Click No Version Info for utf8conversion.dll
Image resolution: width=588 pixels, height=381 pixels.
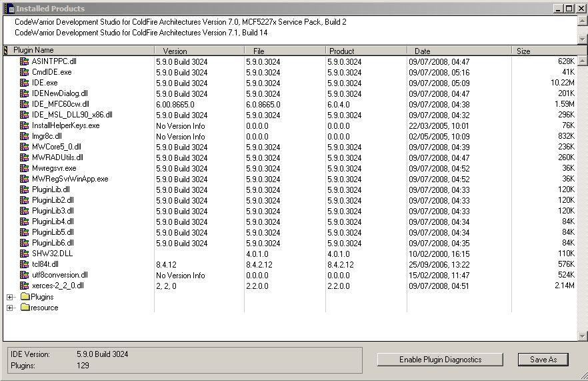[x=181, y=276]
